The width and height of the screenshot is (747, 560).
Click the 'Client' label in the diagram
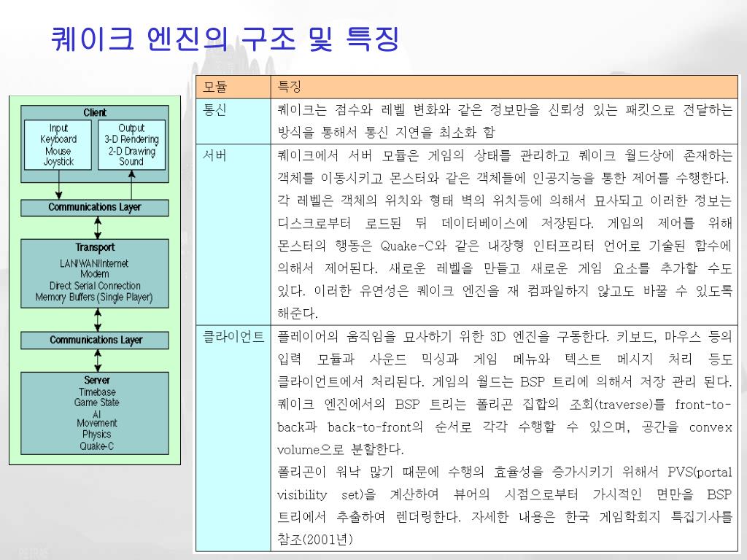[95, 113]
